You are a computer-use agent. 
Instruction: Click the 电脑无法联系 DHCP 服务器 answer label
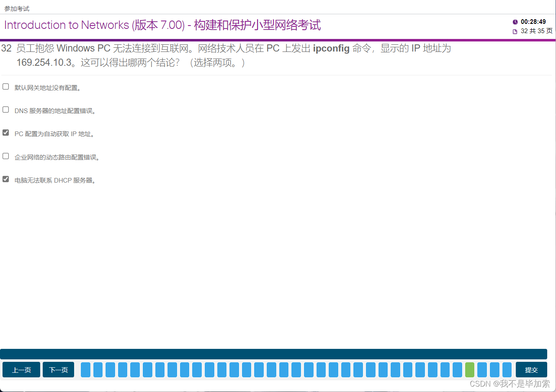point(55,181)
